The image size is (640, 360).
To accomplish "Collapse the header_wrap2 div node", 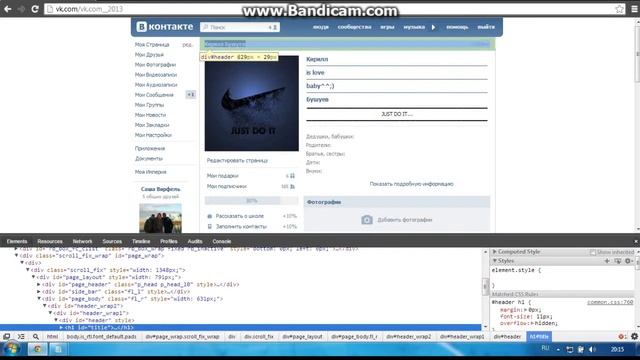I will (x=45, y=306).
